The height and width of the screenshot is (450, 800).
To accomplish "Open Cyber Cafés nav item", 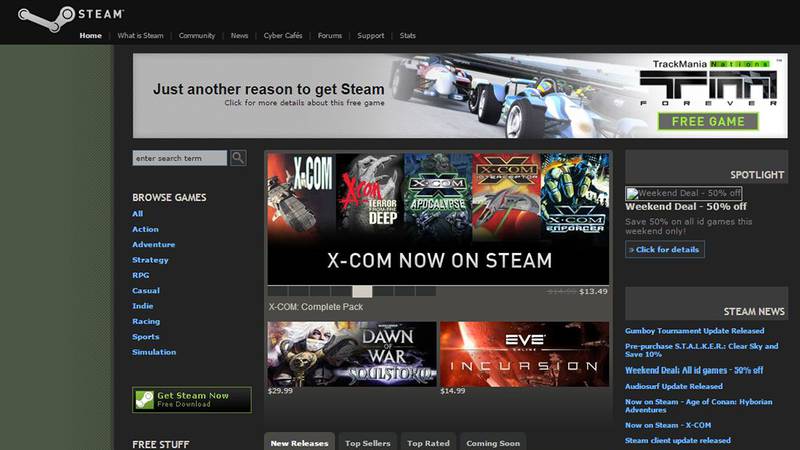I will (x=283, y=36).
